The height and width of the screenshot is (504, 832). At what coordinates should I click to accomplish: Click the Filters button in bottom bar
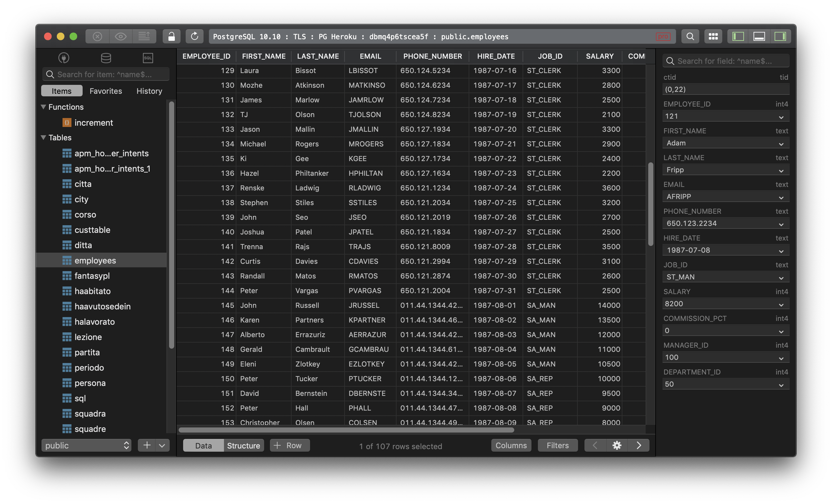[557, 445]
